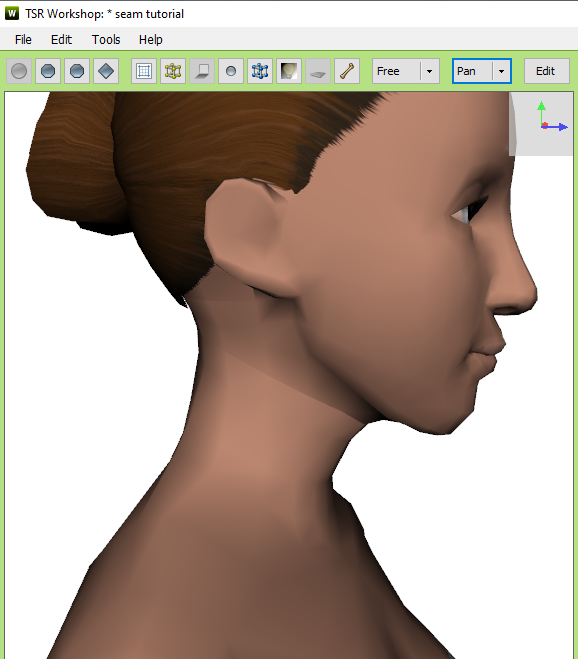
Task: Click the yellow vertex cube icon
Action: (173, 71)
